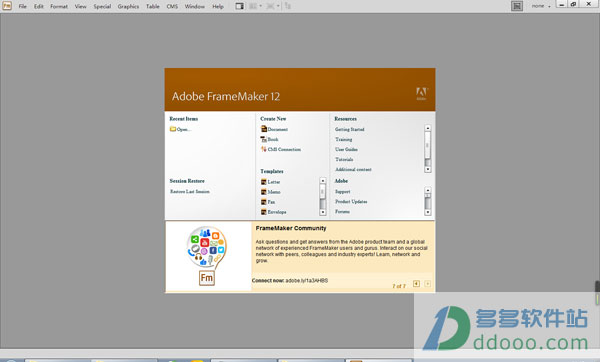Click the Templates list scroll-down arrow
The image size is (600, 362).
[x=323, y=212]
